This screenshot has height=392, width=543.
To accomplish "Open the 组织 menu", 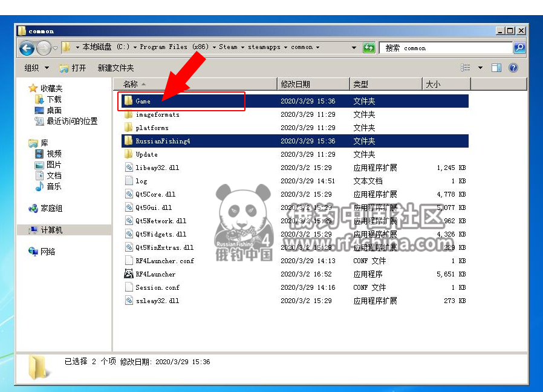I will [36, 68].
